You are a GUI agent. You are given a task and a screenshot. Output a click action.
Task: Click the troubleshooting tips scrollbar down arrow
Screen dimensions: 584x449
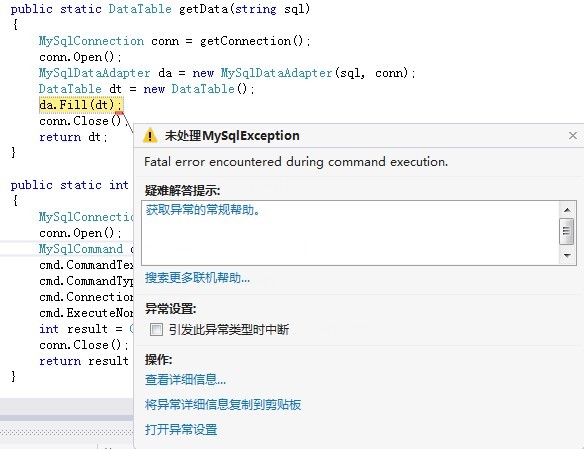567,255
